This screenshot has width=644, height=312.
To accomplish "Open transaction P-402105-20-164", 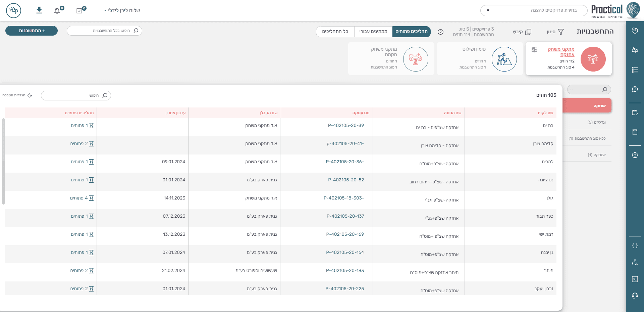I will coord(345,253).
